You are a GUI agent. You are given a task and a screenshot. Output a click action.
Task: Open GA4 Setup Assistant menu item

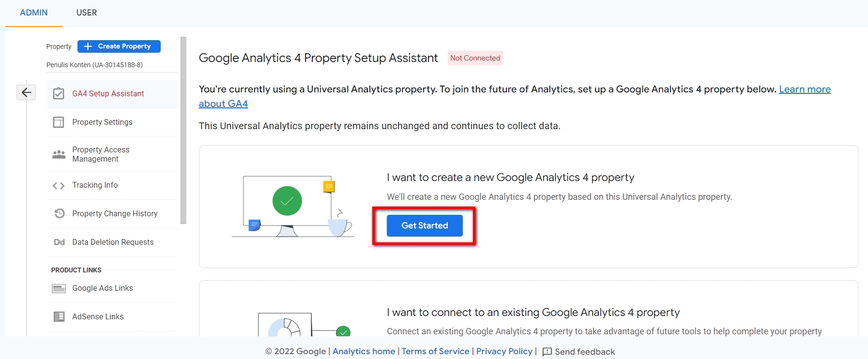click(x=112, y=94)
